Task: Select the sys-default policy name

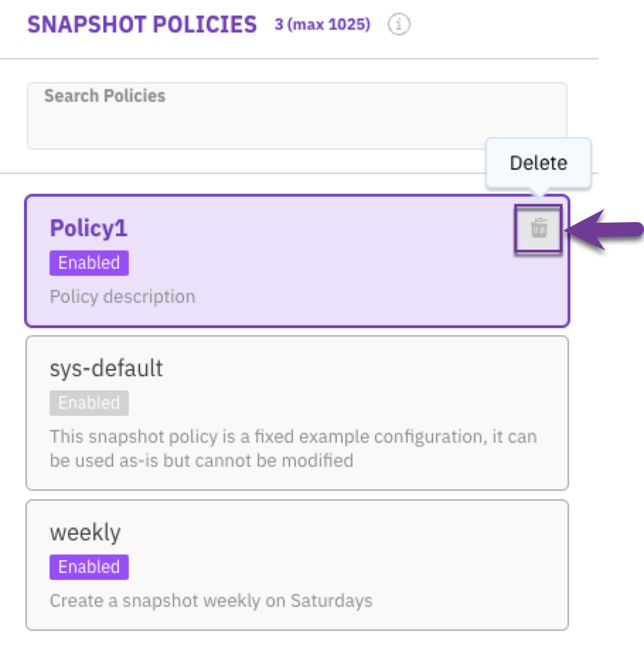Action: click(x=106, y=368)
